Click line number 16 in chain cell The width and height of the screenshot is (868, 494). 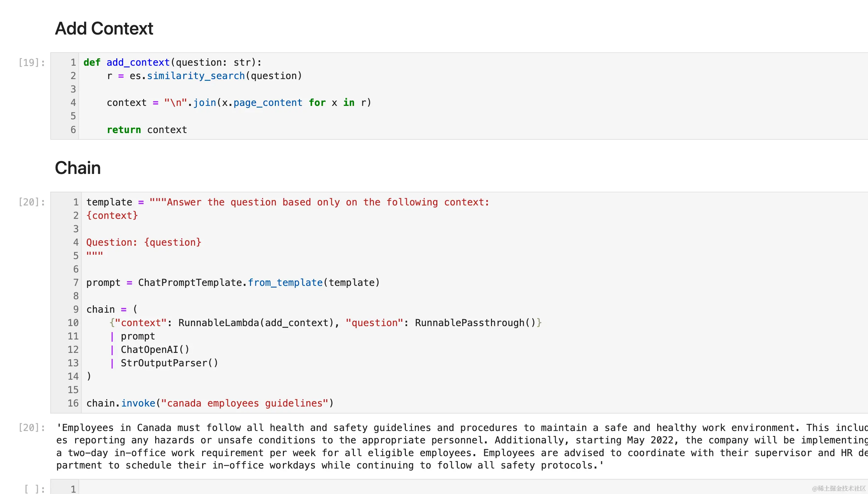[x=73, y=403]
